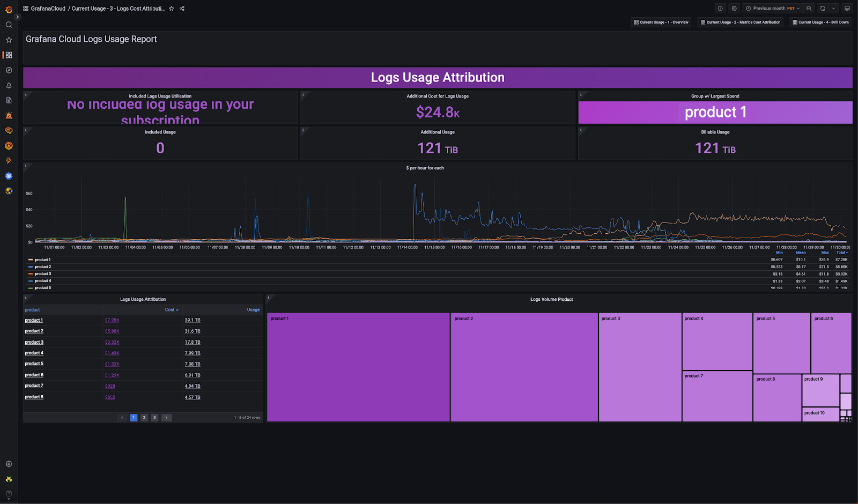Expand the left sidebar navigation menu
The image size is (858, 504).
(x=17, y=17)
